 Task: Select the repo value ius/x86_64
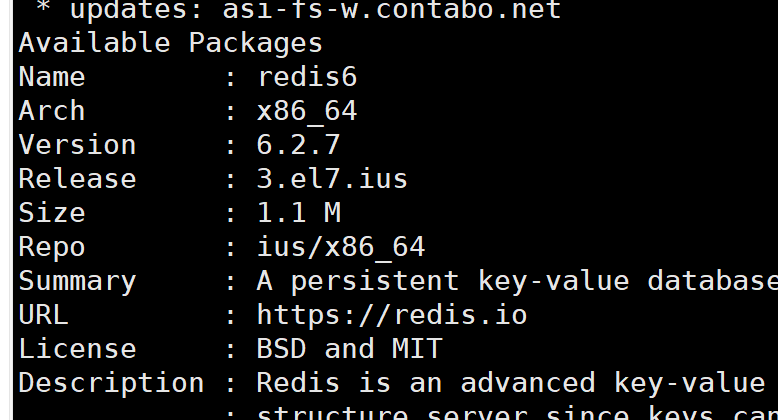tap(341, 247)
